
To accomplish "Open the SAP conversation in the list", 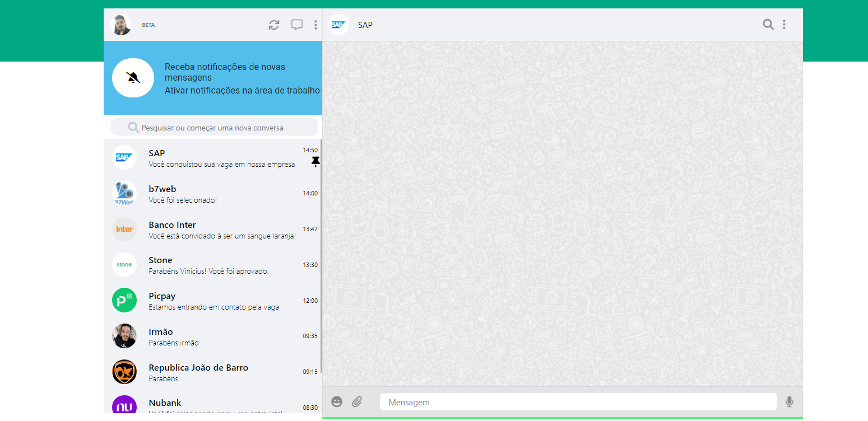I will (x=213, y=157).
